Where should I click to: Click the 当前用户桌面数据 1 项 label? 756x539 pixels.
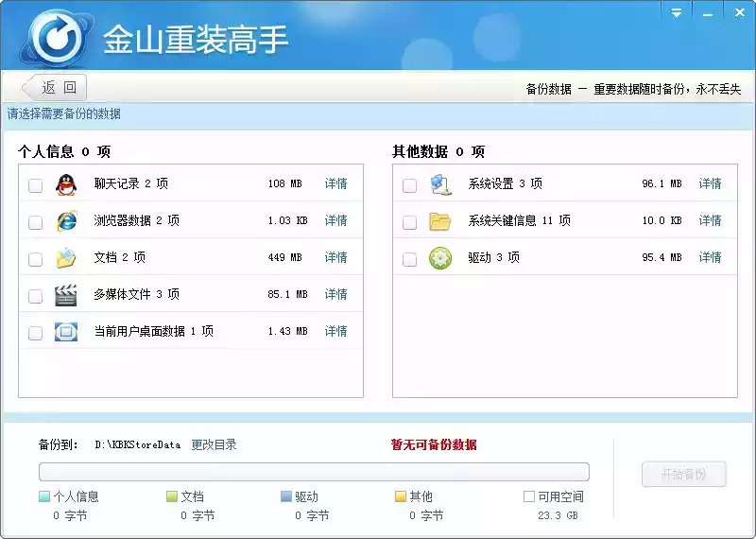(x=153, y=331)
